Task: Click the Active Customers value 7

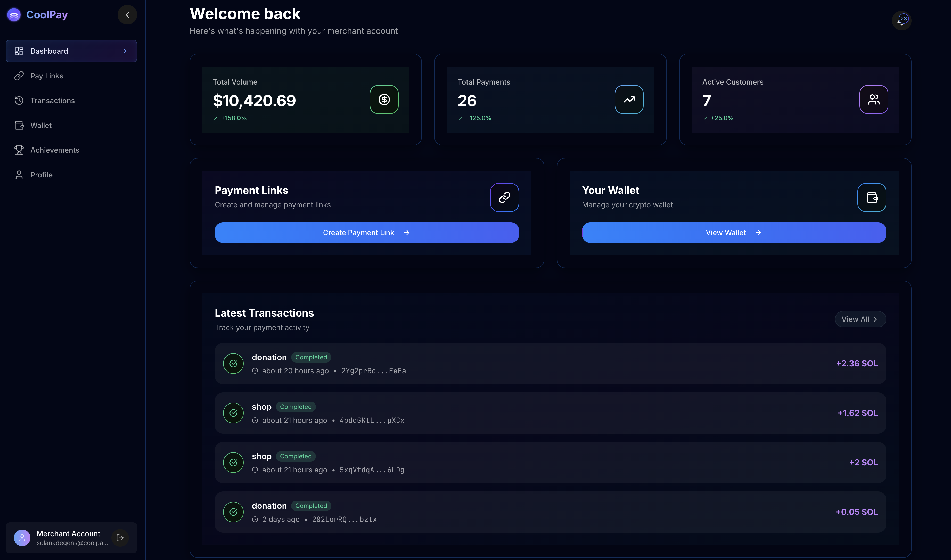Action: click(707, 100)
